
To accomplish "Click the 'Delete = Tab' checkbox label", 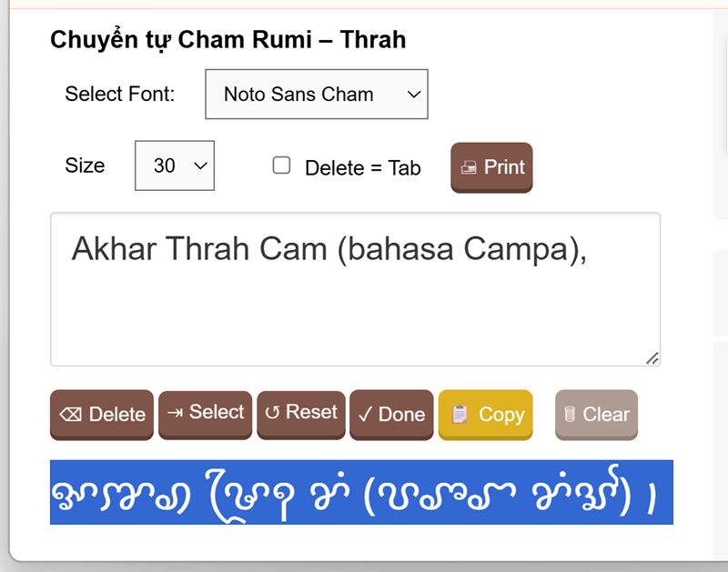I will 362,167.
